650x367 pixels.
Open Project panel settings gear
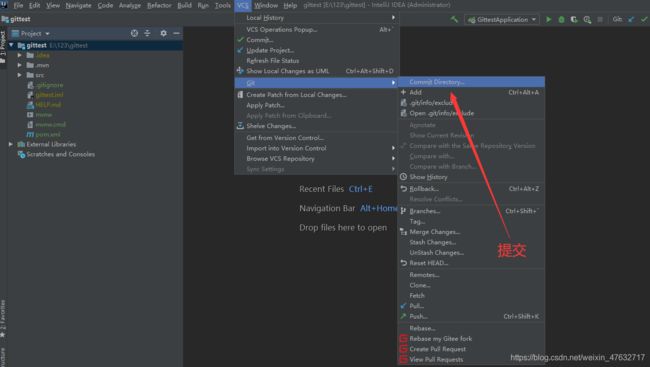coord(163,33)
